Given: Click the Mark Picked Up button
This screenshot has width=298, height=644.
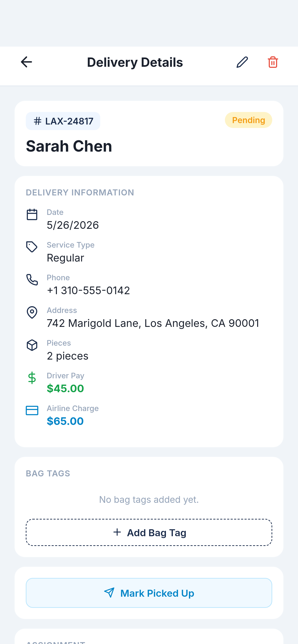Looking at the screenshot, I should pyautogui.click(x=149, y=593).
